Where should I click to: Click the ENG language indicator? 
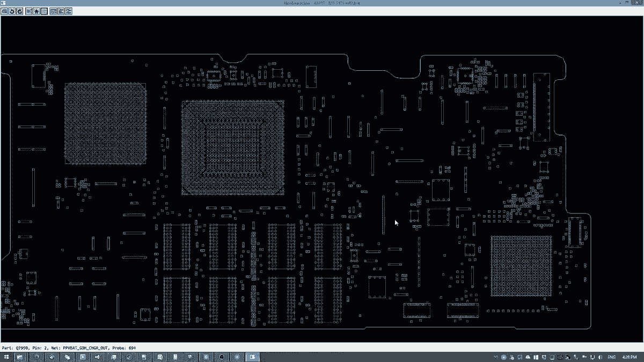[x=611, y=357]
